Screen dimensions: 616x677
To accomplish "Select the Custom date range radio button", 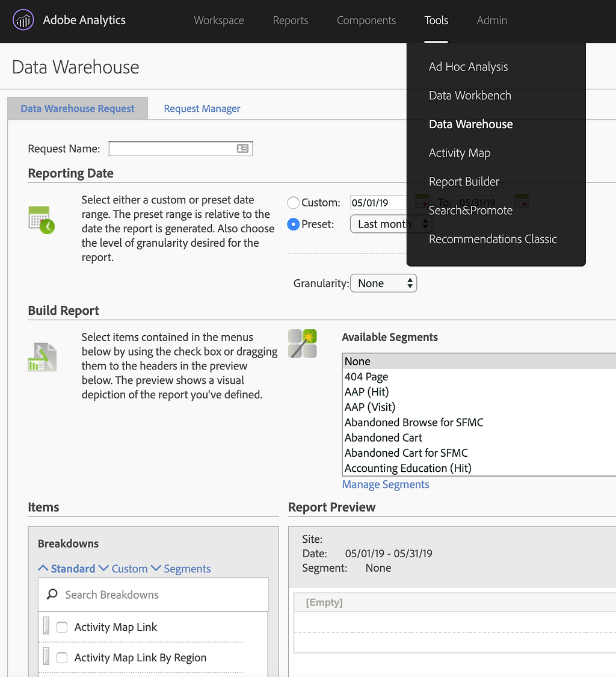I will pyautogui.click(x=293, y=203).
